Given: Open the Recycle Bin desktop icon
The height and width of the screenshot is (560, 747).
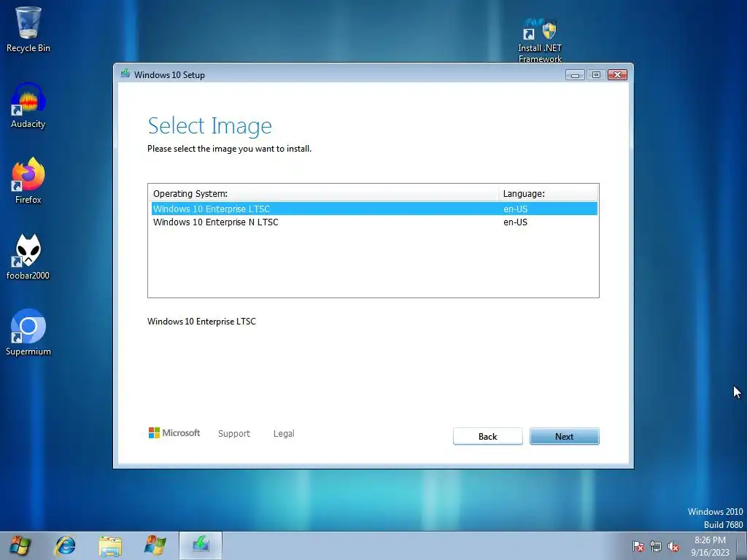Looking at the screenshot, I should pyautogui.click(x=28, y=29).
